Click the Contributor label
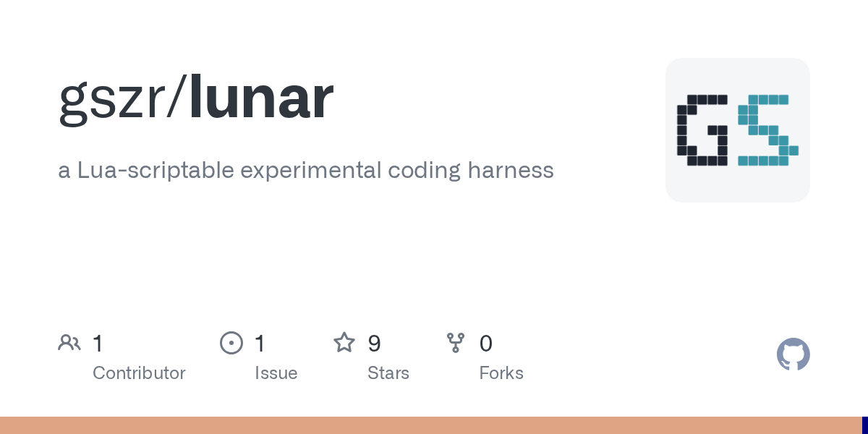The height and width of the screenshot is (434, 868). tap(139, 373)
